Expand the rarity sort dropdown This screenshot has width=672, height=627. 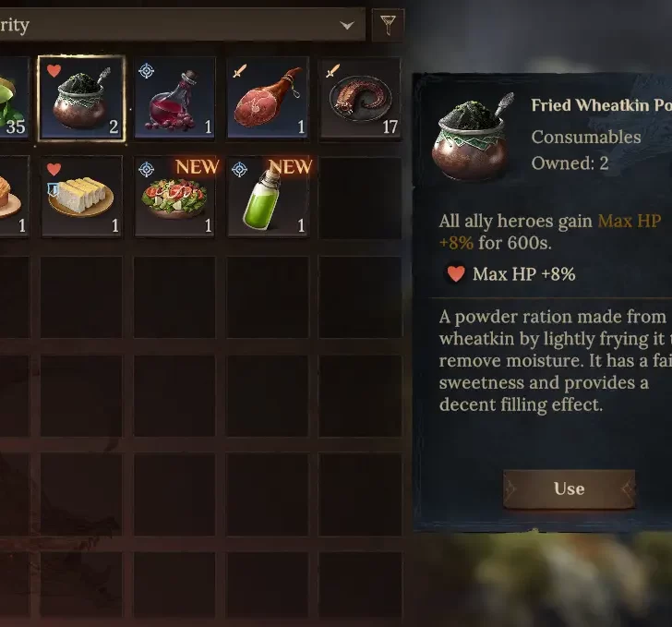coord(182,25)
